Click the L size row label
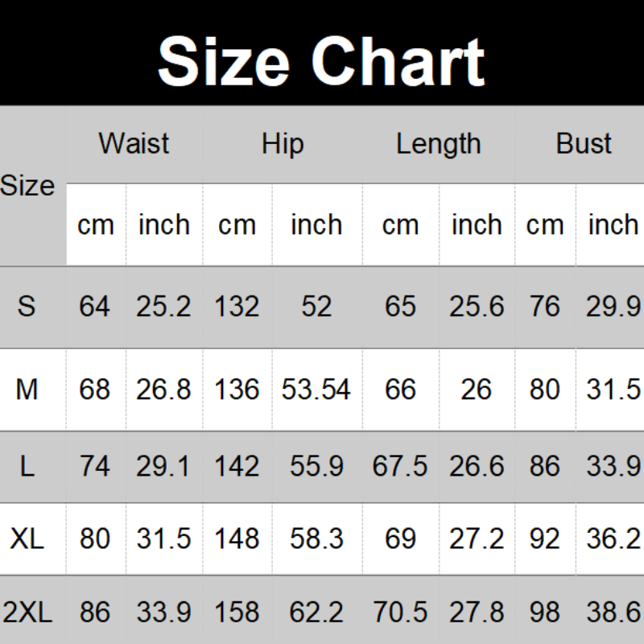Image resolution: width=644 pixels, height=644 pixels. coord(27,466)
